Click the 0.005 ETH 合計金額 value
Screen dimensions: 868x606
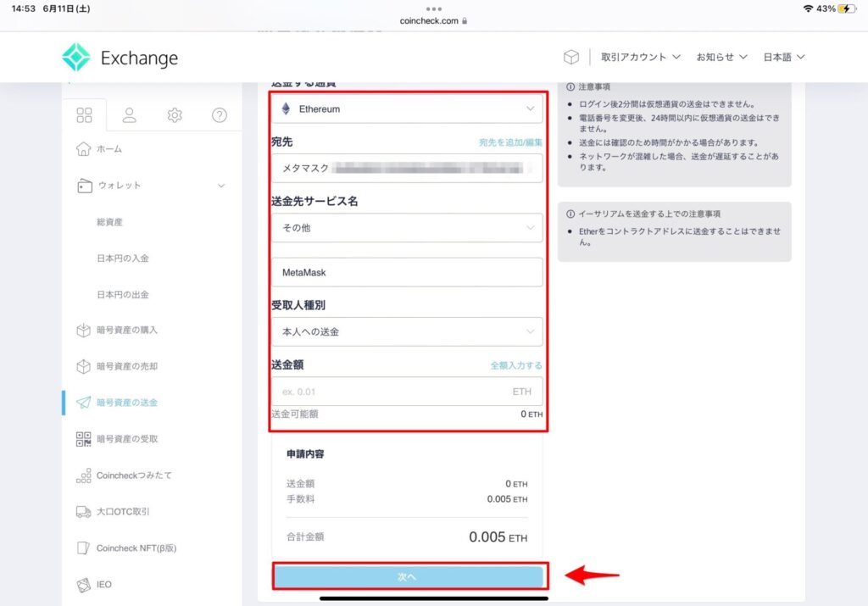coord(498,537)
